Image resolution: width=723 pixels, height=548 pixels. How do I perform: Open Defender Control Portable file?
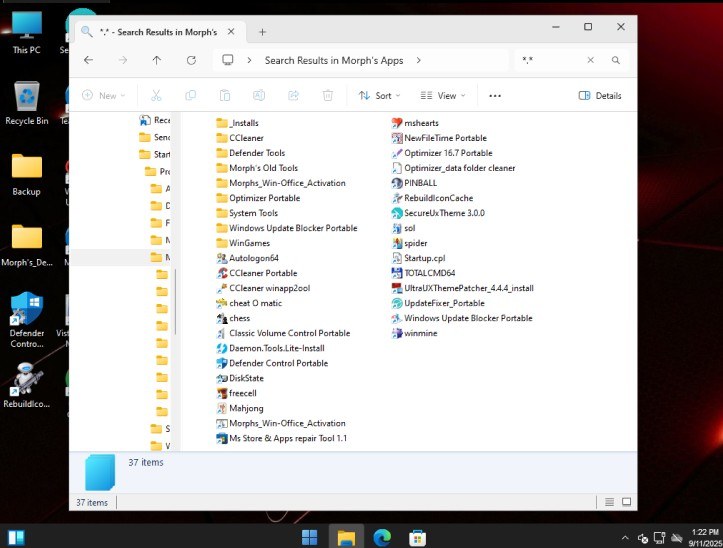[272, 363]
